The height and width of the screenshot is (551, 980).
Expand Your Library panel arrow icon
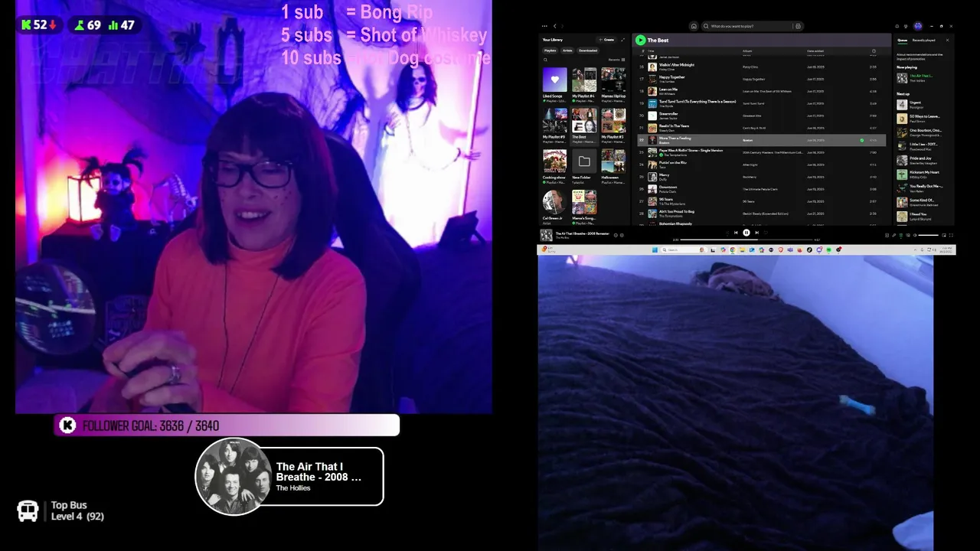pyautogui.click(x=622, y=40)
